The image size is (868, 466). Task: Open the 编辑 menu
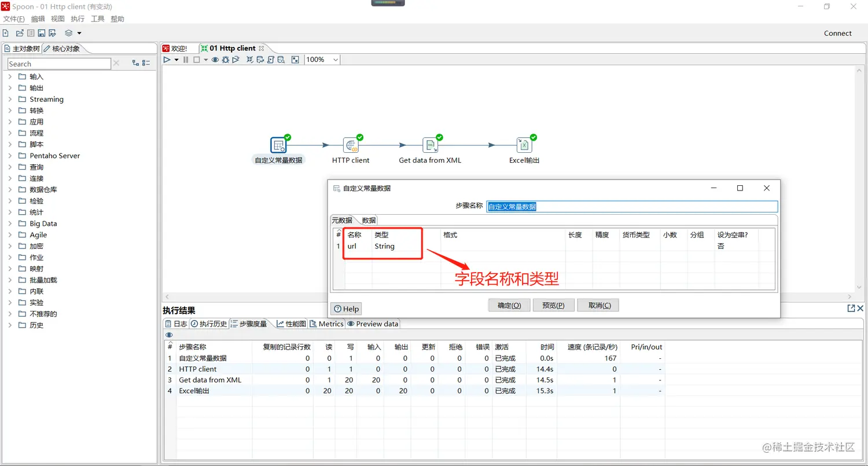pos(38,19)
